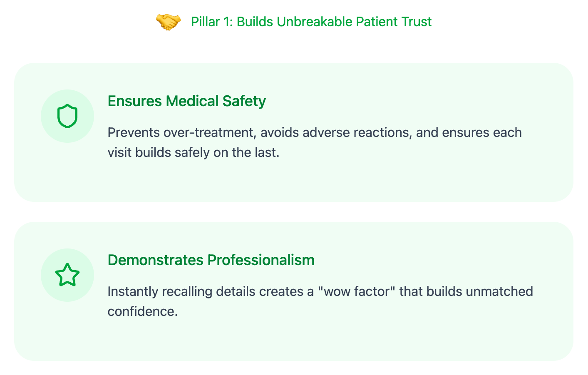Click the line "visit builds safely on the last."
This screenshot has height=375, width=588.
(193, 152)
